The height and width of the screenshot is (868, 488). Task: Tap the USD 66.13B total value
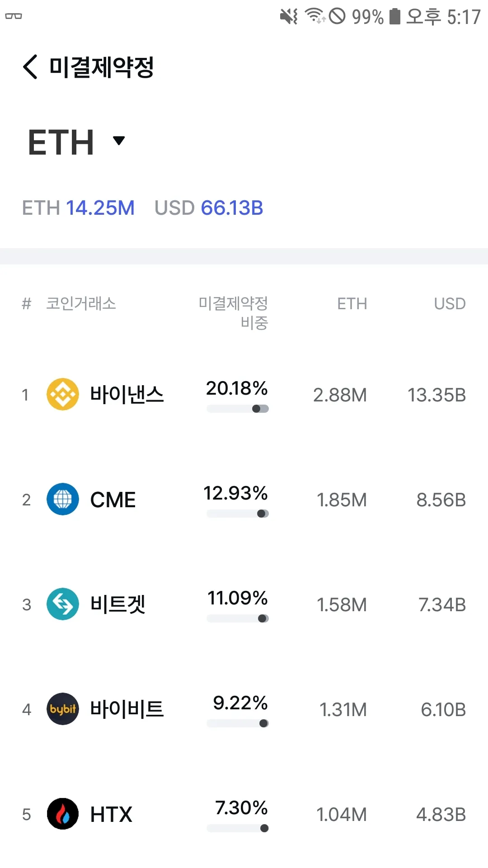click(209, 208)
